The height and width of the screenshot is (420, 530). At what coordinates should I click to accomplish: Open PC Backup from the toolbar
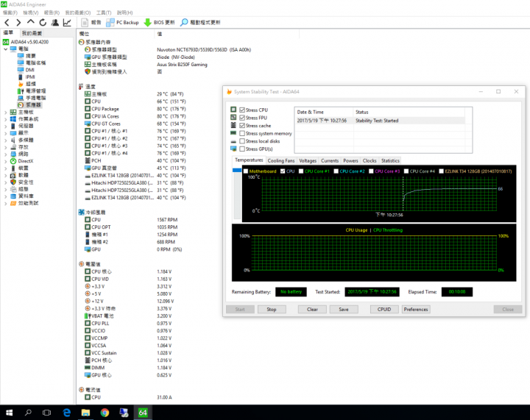pos(122,23)
